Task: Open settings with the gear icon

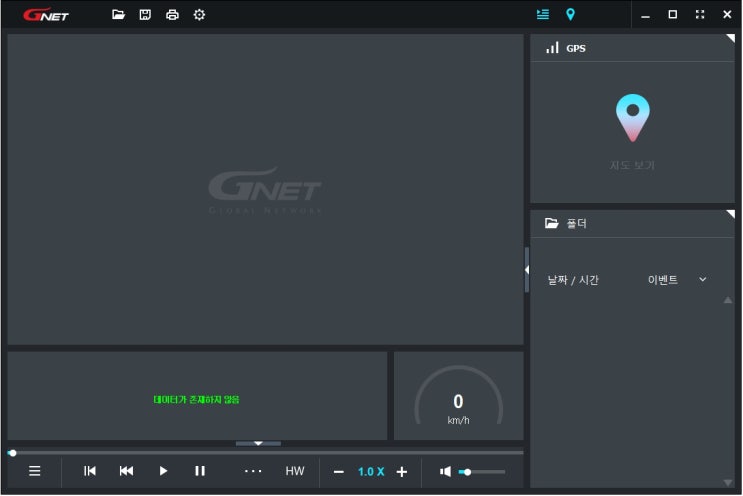Action: (199, 15)
